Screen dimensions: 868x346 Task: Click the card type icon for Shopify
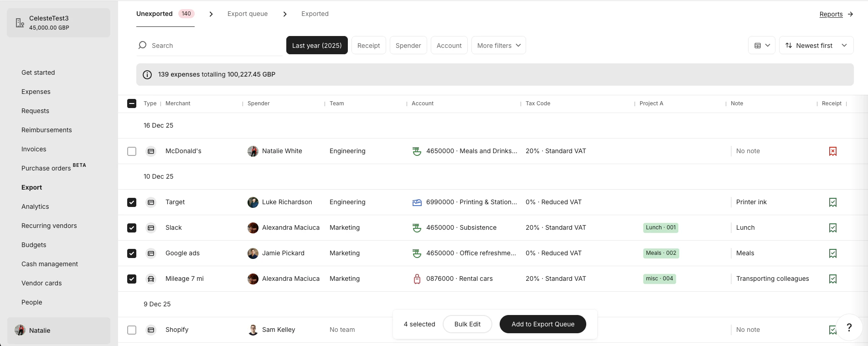pyautogui.click(x=151, y=330)
